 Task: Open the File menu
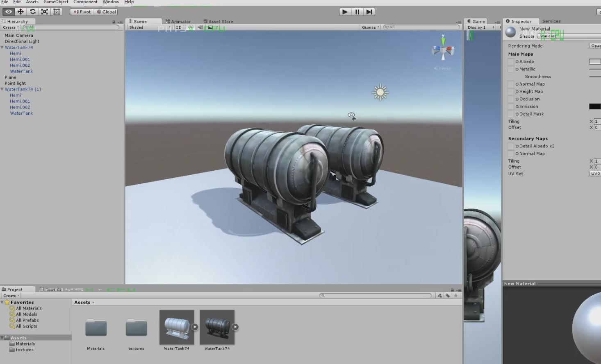click(5, 2)
